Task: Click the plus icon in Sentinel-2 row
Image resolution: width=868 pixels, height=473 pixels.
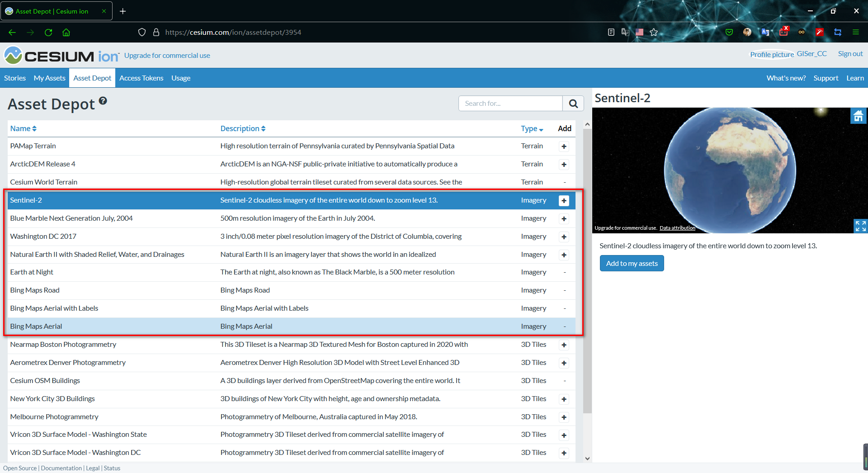Action: [564, 201]
